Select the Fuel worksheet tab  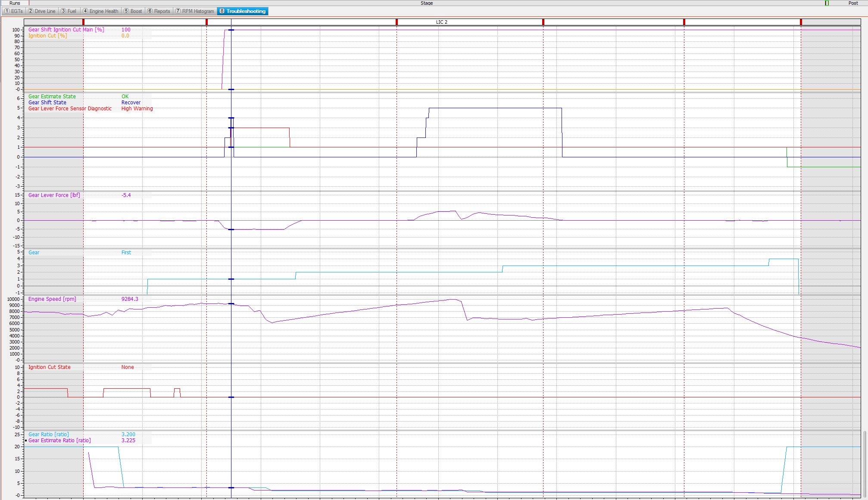[69, 11]
